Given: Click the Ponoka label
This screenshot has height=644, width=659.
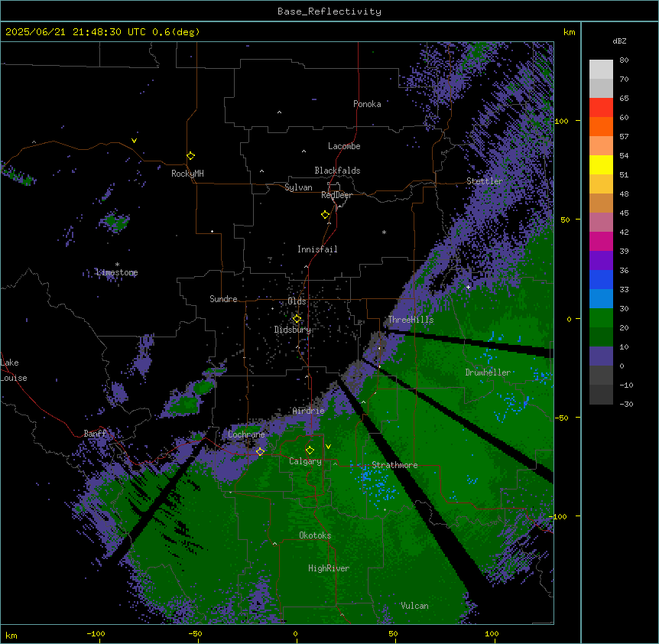Looking at the screenshot, I should 367,104.
